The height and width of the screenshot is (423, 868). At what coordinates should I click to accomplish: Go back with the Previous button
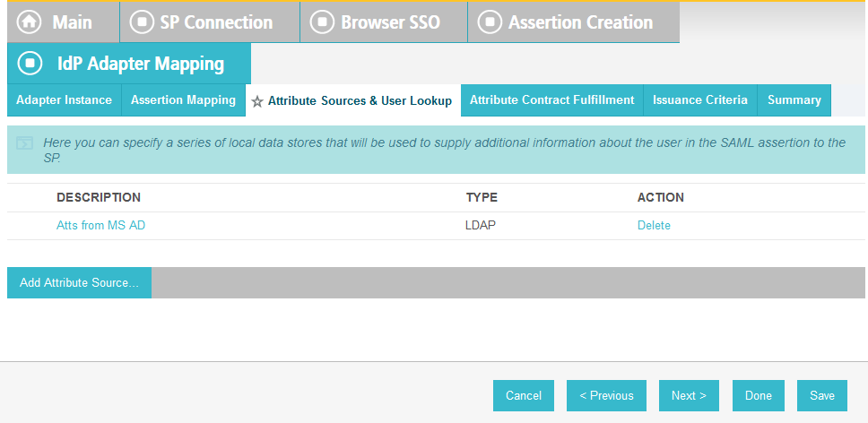pos(606,395)
